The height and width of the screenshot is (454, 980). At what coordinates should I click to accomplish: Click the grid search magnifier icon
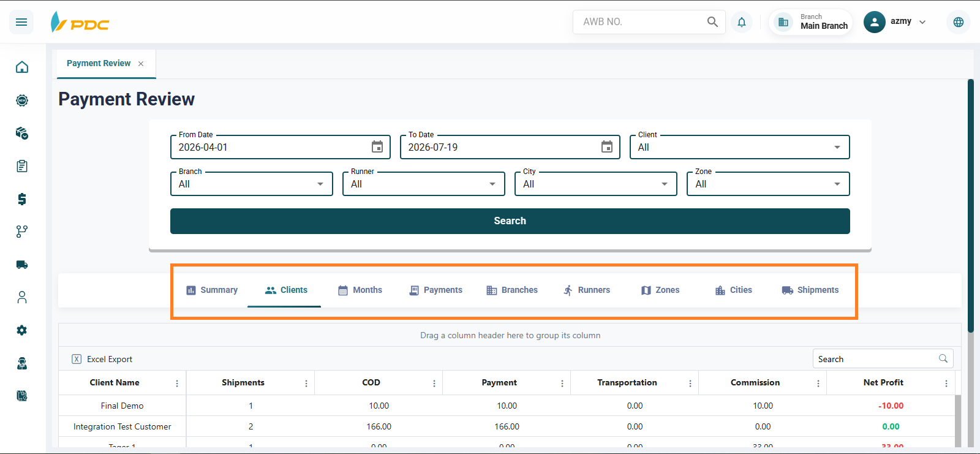pos(943,358)
